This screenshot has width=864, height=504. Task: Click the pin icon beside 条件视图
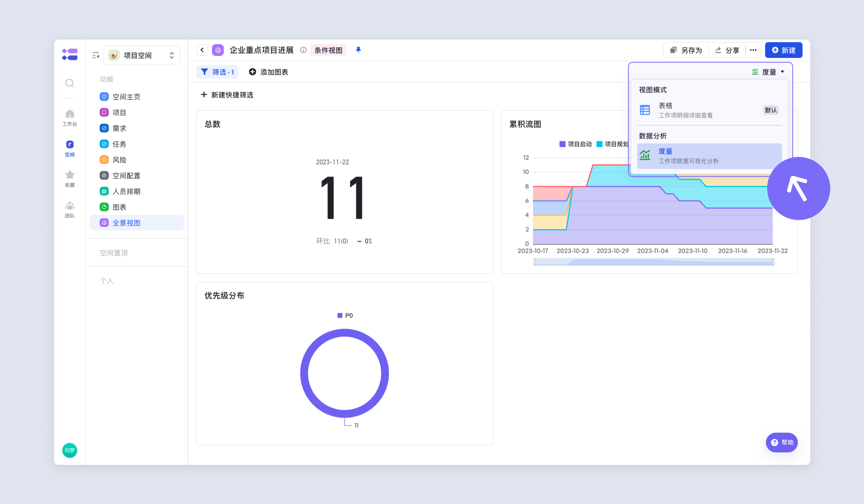pos(358,50)
